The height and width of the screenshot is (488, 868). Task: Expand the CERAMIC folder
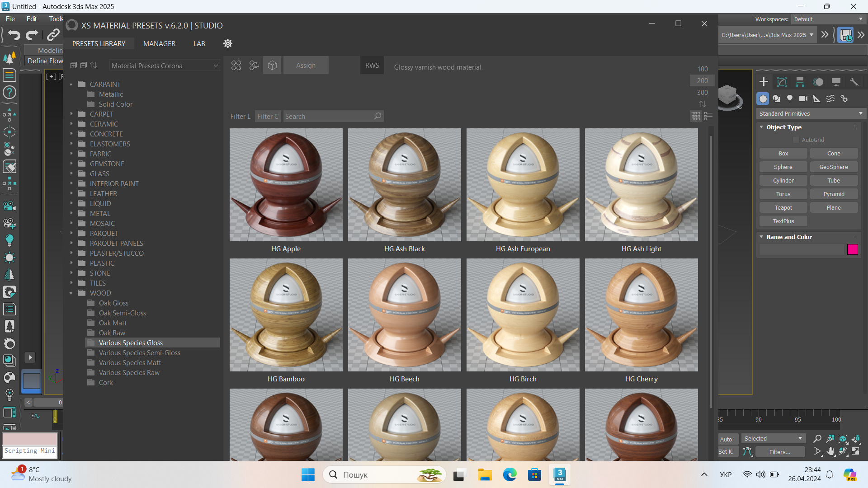click(x=71, y=124)
